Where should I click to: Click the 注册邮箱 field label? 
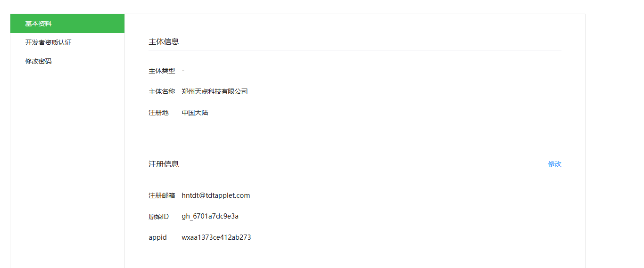pos(162,195)
